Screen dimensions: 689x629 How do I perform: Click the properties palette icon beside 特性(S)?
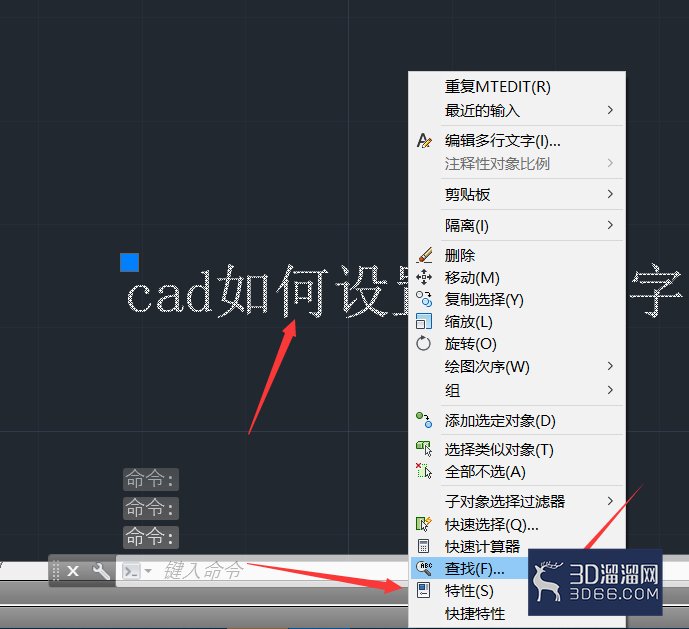(x=423, y=590)
